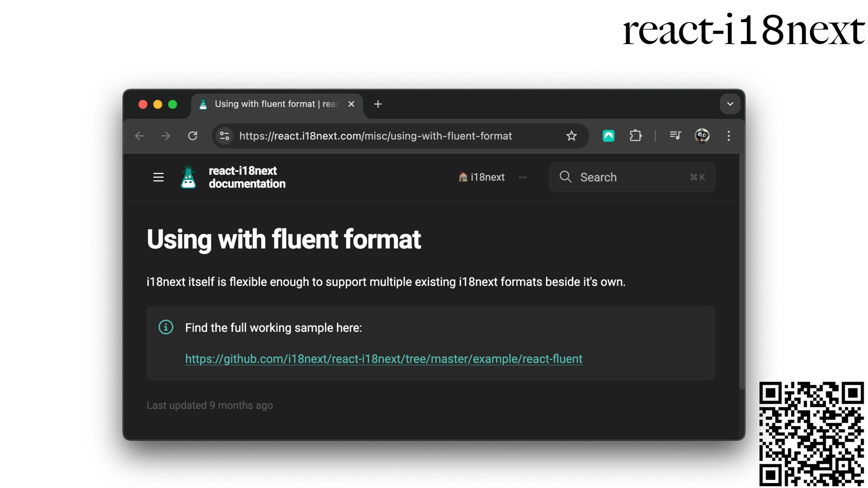Open the hamburger navigation menu
Screen dimensions: 868x488
(x=158, y=177)
